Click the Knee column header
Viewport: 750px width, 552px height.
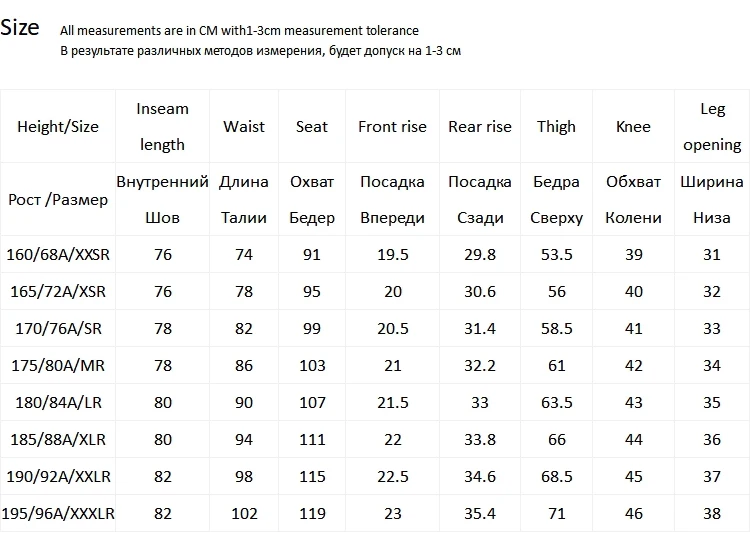(x=633, y=126)
